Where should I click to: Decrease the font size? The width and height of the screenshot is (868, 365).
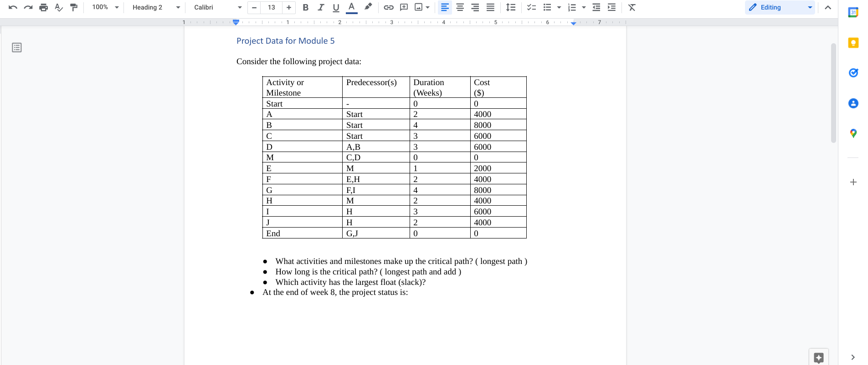pyautogui.click(x=254, y=7)
